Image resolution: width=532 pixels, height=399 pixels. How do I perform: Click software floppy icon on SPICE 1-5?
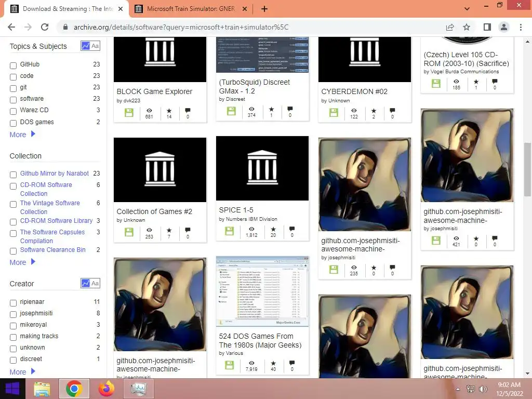click(x=230, y=231)
